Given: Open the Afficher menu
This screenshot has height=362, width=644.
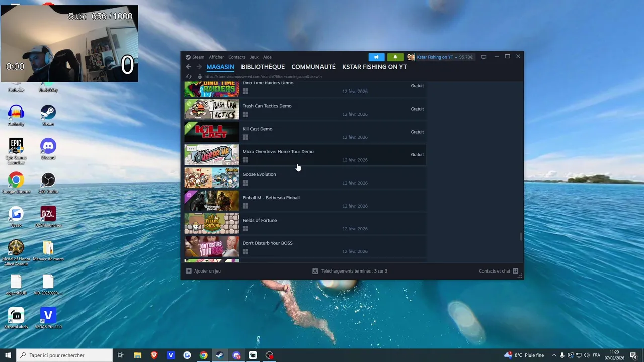Looking at the screenshot, I should tap(216, 57).
